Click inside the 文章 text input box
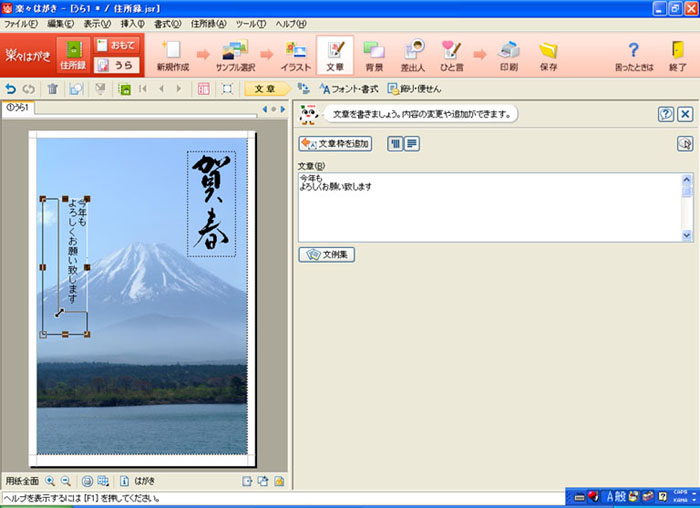This screenshot has width=700, height=508. (x=490, y=206)
